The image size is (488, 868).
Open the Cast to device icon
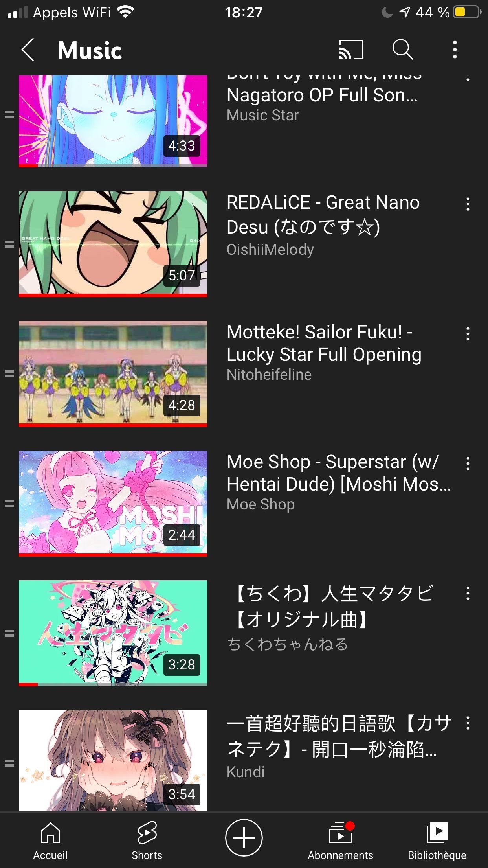pos(351,50)
